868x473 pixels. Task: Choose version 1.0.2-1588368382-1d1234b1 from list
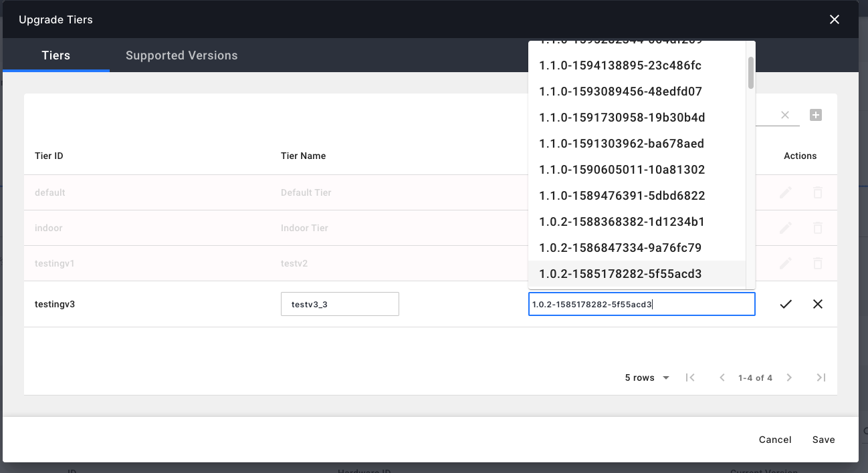click(x=621, y=222)
